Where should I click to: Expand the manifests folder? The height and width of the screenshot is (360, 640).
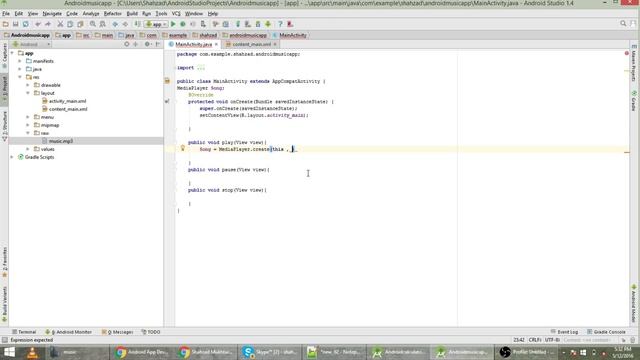point(20,61)
